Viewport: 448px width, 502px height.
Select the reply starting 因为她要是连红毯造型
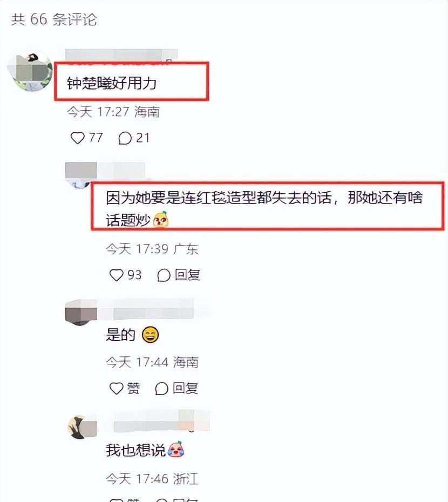[264, 208]
